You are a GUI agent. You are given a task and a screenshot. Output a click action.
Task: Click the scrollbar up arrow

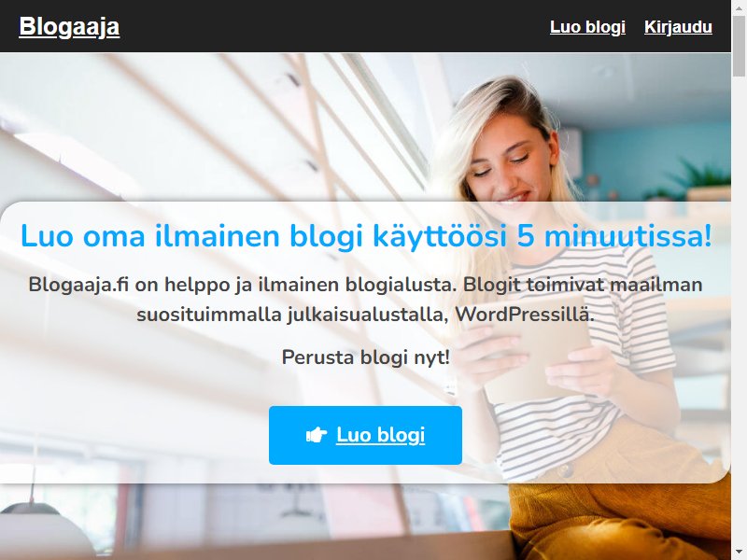[x=739, y=7]
